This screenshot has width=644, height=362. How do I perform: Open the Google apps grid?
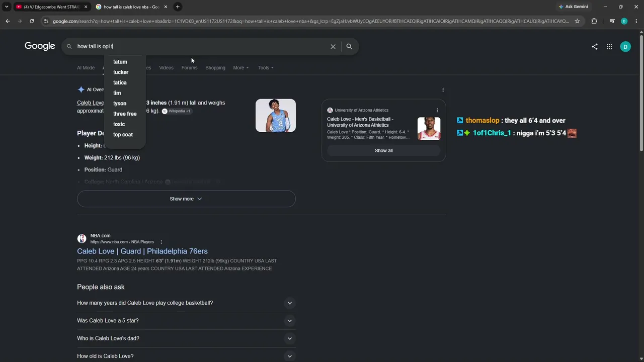click(609, 47)
